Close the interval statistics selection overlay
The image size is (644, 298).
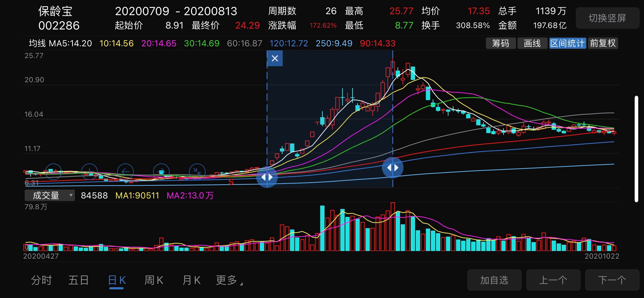[x=275, y=58]
